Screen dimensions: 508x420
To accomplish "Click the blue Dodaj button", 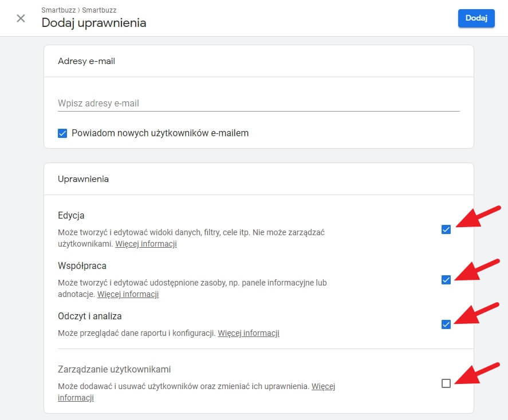I will (477, 18).
